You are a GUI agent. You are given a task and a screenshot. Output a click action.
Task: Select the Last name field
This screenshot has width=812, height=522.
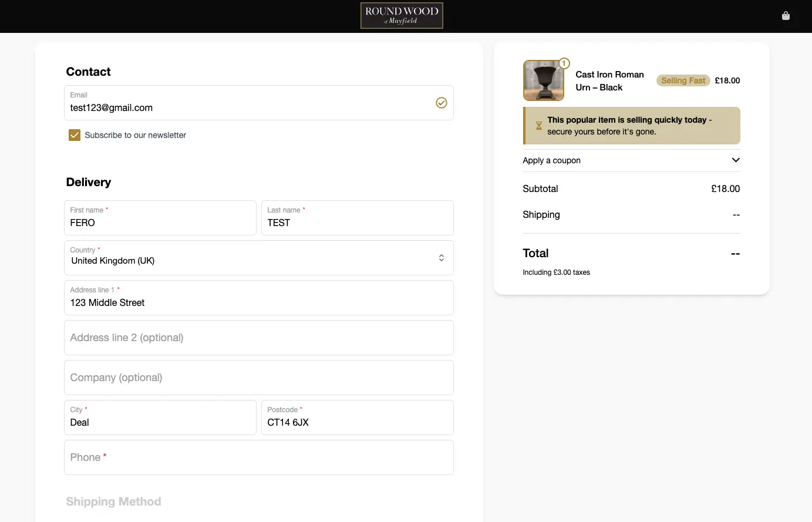357,223
